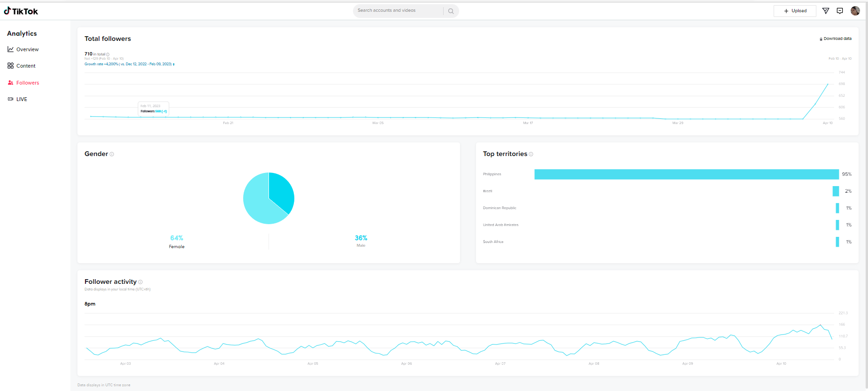The height and width of the screenshot is (391, 868).
Task: Click the Download data link
Action: coord(836,39)
